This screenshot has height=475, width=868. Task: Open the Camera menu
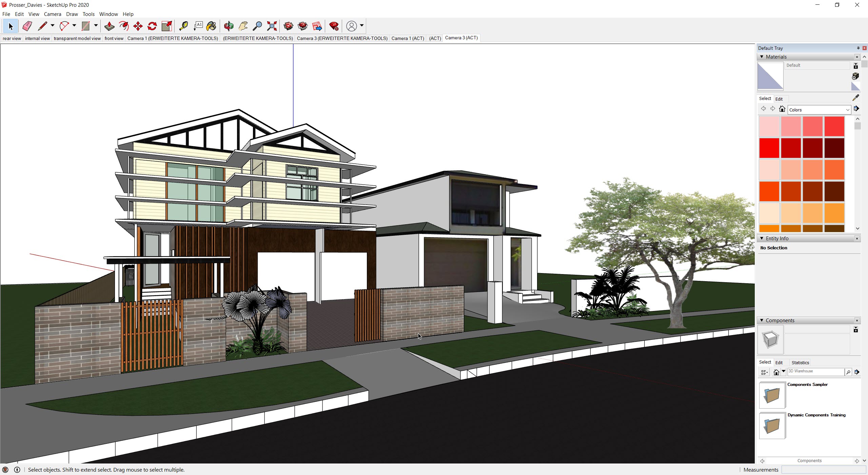click(53, 14)
